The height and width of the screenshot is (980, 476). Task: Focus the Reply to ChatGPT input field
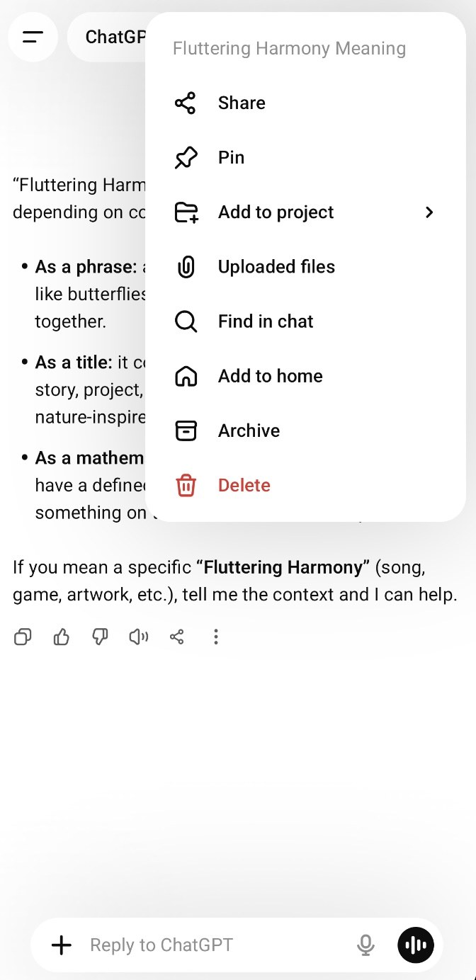tap(212, 945)
